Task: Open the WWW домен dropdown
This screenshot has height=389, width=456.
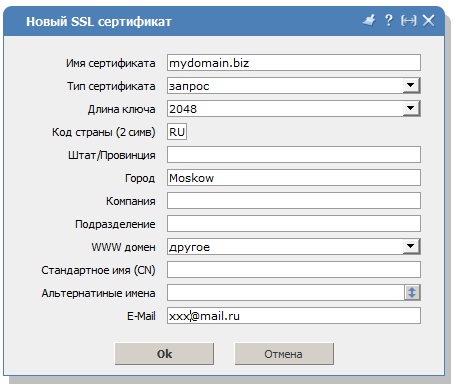Action: [294, 247]
